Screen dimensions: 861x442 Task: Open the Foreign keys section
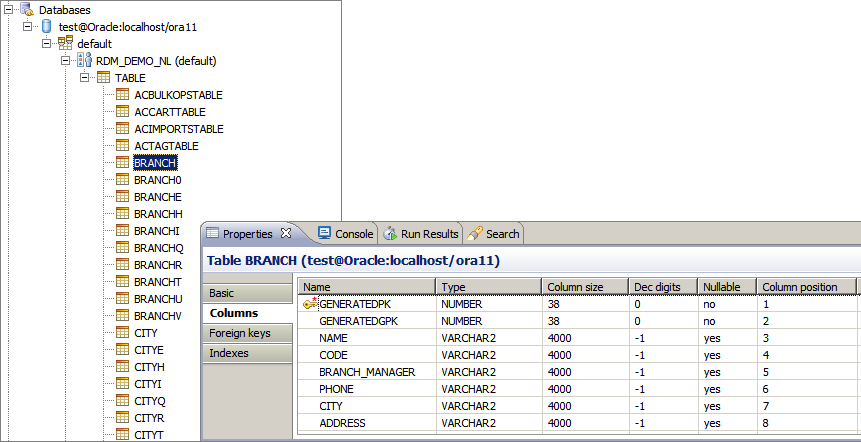pos(237,333)
